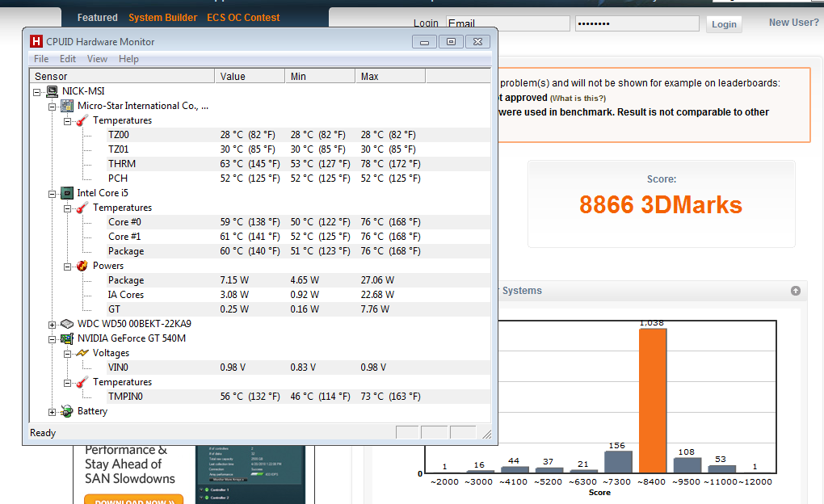
Task: Select the NICK-MSI computer icon
Action: pyautogui.click(x=52, y=91)
